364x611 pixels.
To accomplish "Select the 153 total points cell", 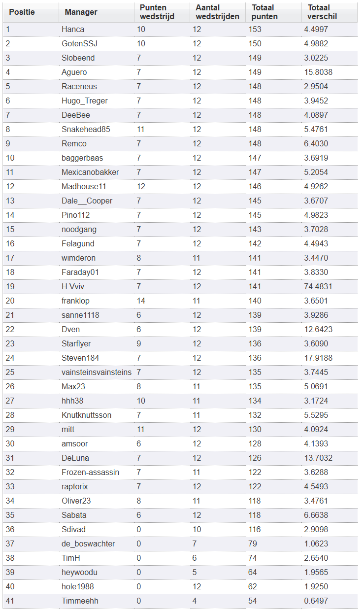I will pyautogui.click(x=255, y=29).
